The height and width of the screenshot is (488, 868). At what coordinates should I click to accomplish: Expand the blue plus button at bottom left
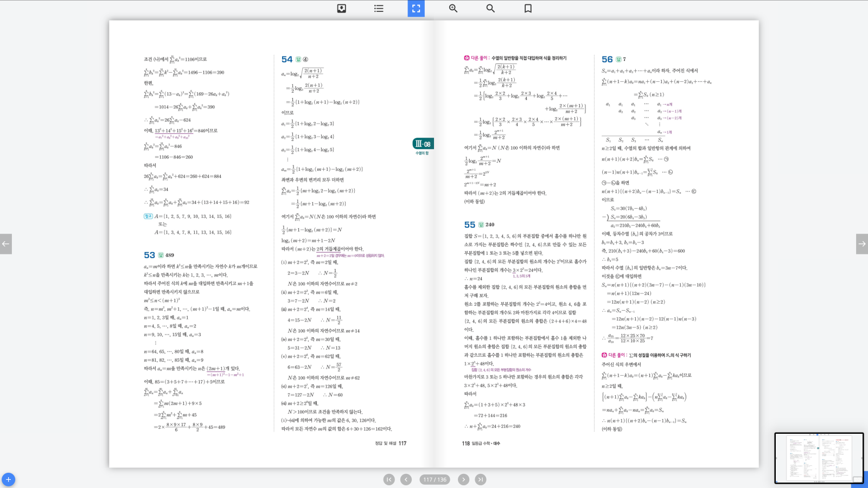pyautogui.click(x=10, y=479)
